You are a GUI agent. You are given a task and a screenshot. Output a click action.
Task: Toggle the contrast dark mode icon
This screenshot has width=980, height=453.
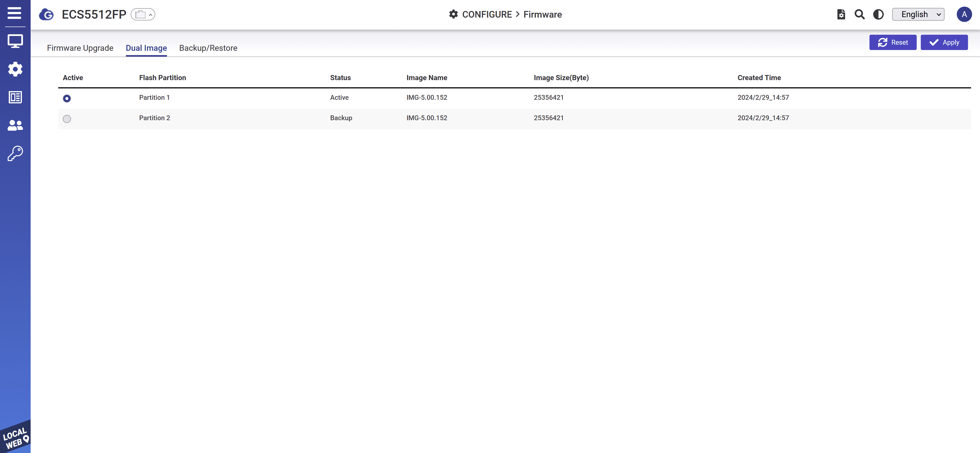click(x=878, y=15)
